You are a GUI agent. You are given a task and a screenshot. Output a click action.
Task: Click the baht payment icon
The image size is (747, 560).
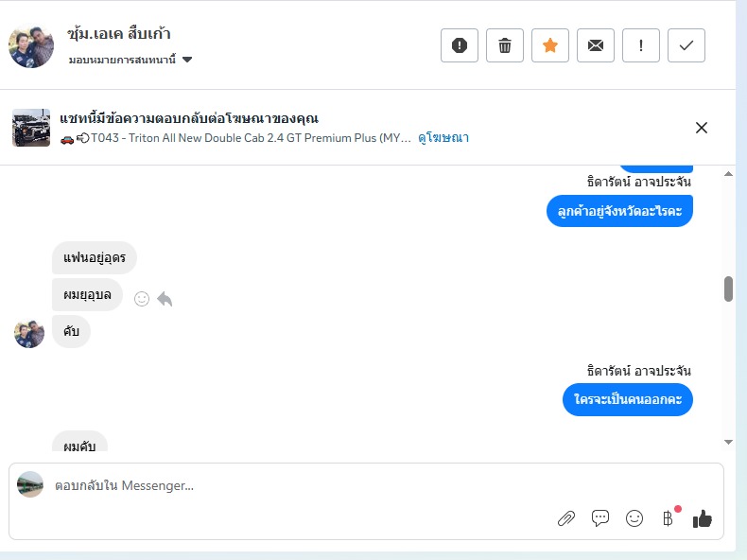coord(669,517)
